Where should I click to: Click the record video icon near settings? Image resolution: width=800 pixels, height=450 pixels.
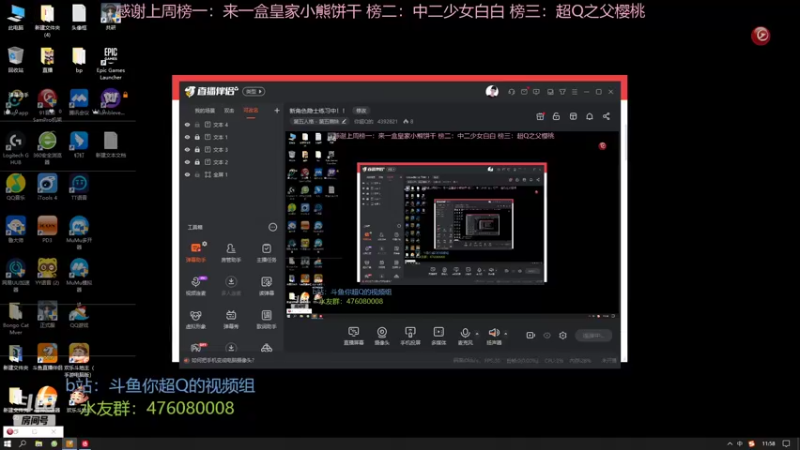pos(531,335)
